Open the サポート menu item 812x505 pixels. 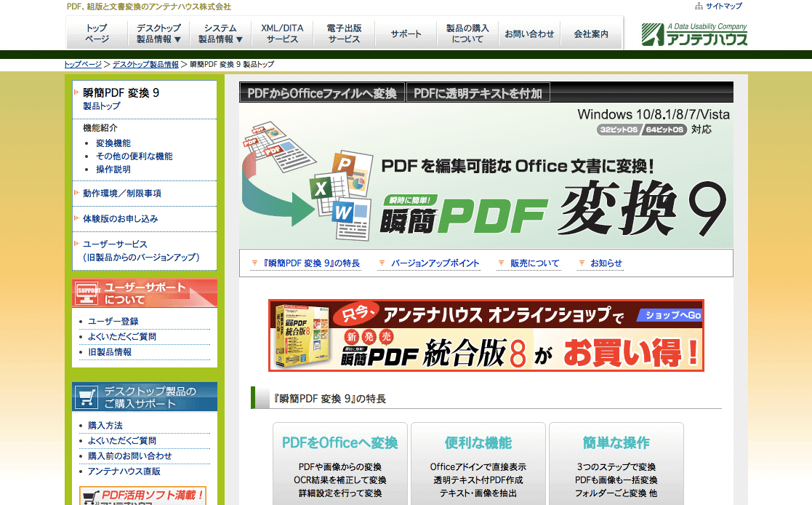406,33
